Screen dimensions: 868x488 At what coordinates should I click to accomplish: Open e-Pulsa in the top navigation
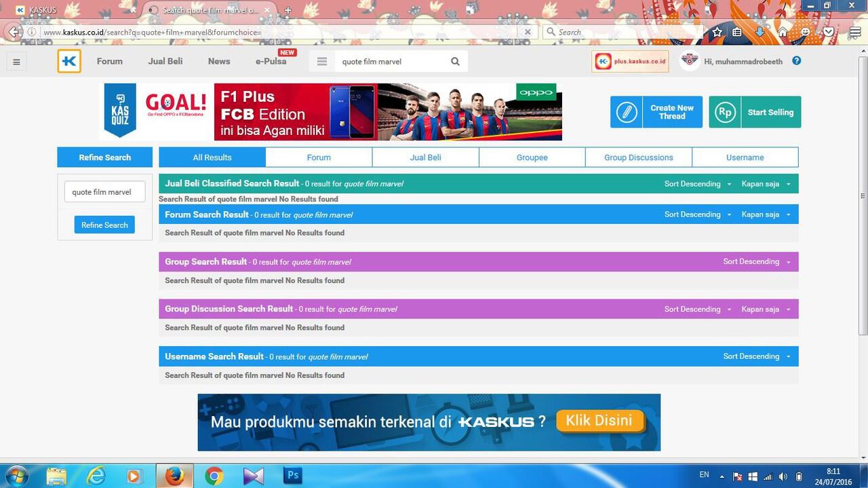271,61
